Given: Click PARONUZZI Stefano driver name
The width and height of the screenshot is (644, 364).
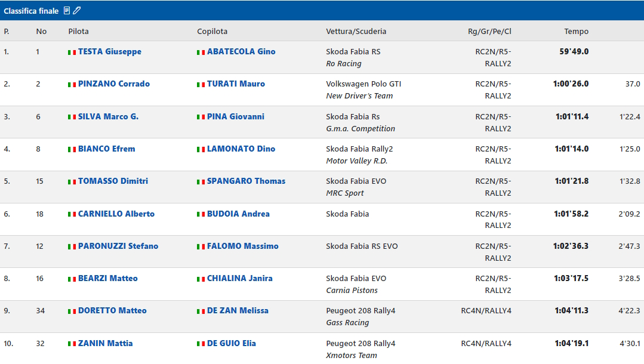Looking at the screenshot, I should click(118, 246).
